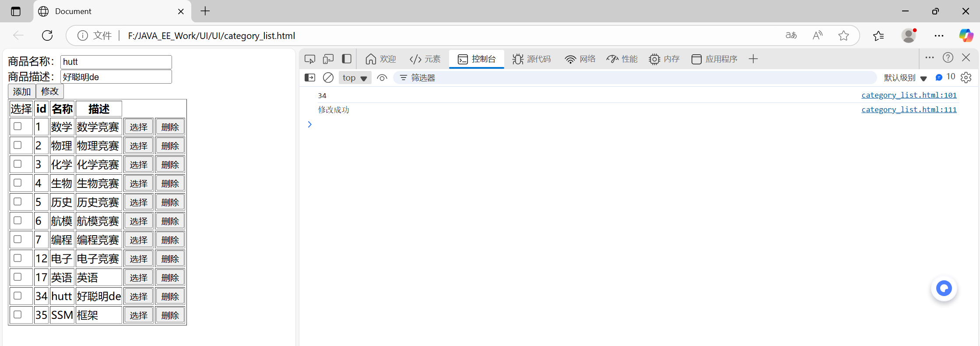Select the 控制台 tab

pyautogui.click(x=477, y=59)
